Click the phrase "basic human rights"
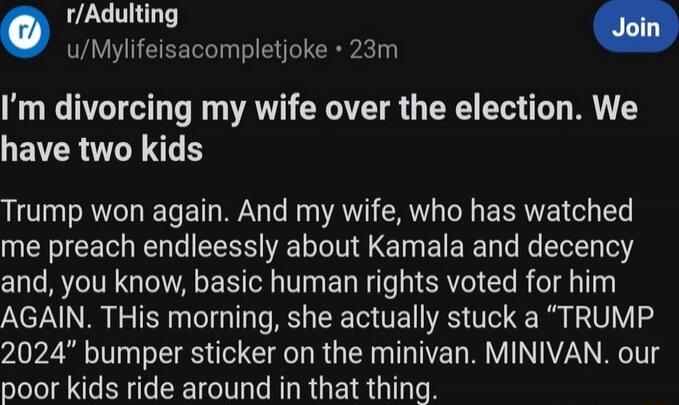The width and height of the screenshot is (679, 405). pyautogui.click(x=316, y=283)
